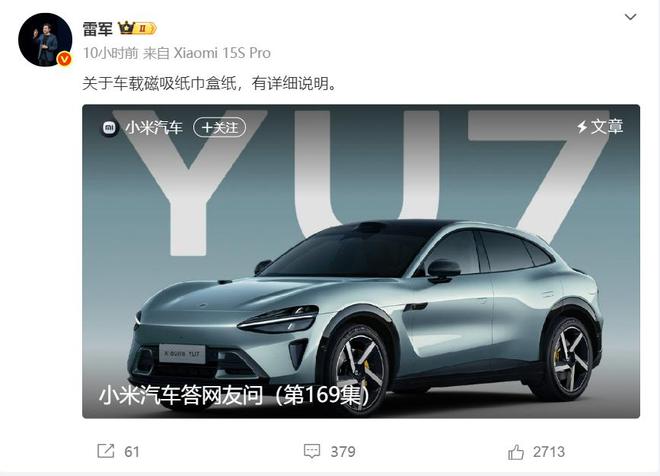Click the 10小时前 timestamp
The width and height of the screenshot is (660, 476).
click(110, 53)
